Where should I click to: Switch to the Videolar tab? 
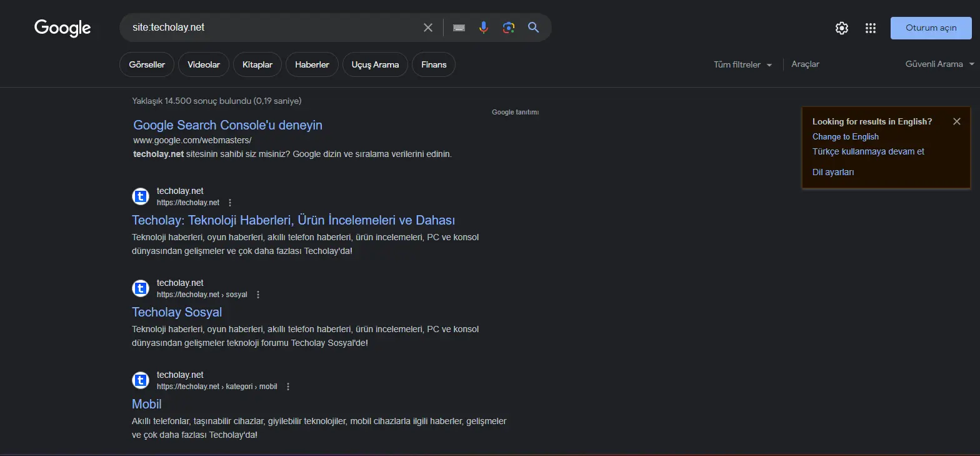pos(204,64)
